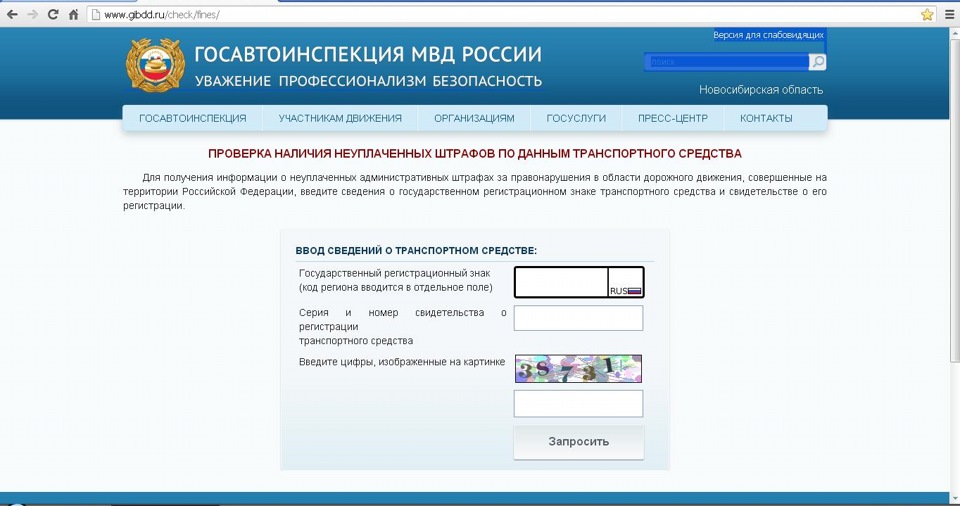This screenshot has width=960, height=506.
Task: Bookmark the page with the star icon
Action: pos(927,14)
